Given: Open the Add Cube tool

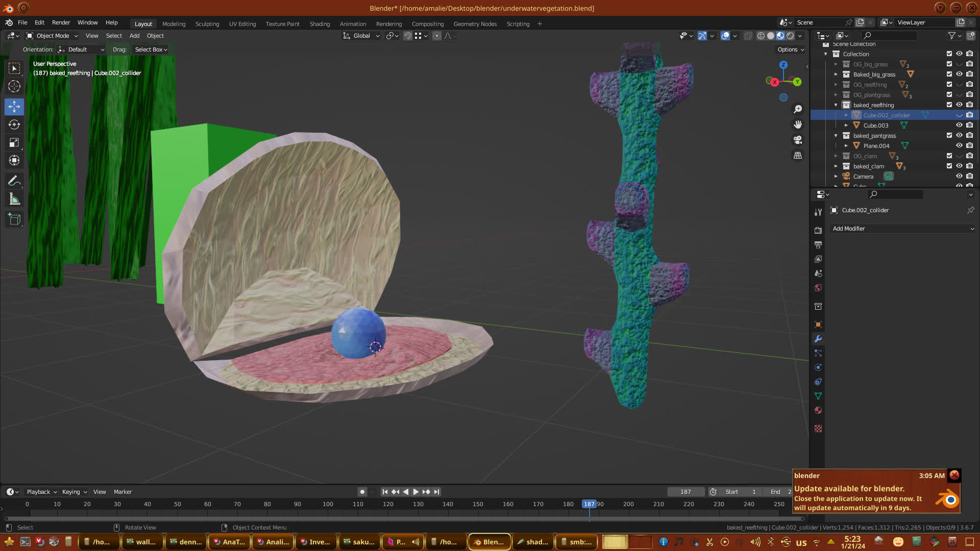Looking at the screenshot, I should click(14, 219).
